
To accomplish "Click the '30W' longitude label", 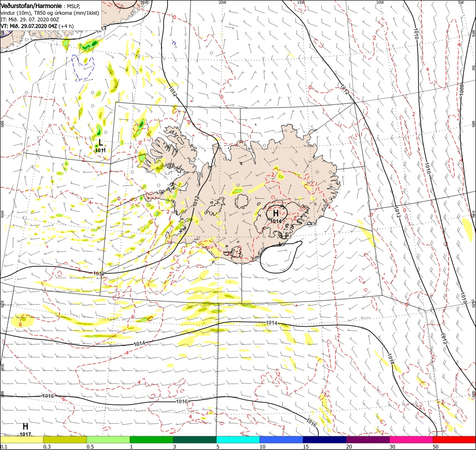I will coord(2,367).
